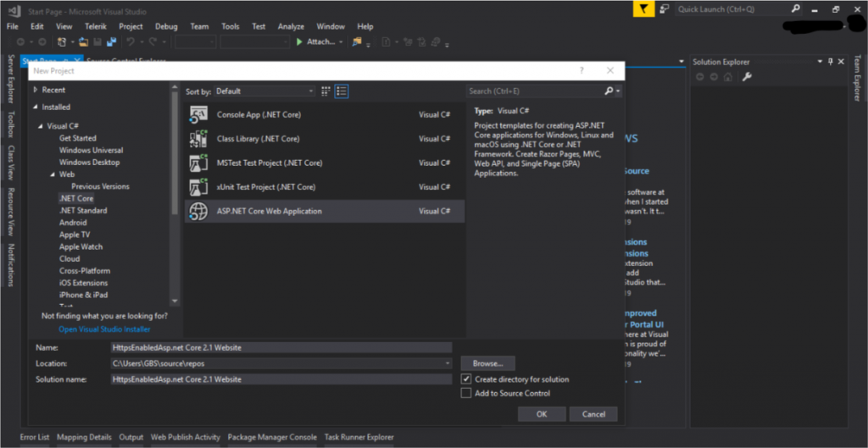The width and height of the screenshot is (868, 448).
Task: Enable Add to Source Control checkbox
Action: tap(466, 393)
